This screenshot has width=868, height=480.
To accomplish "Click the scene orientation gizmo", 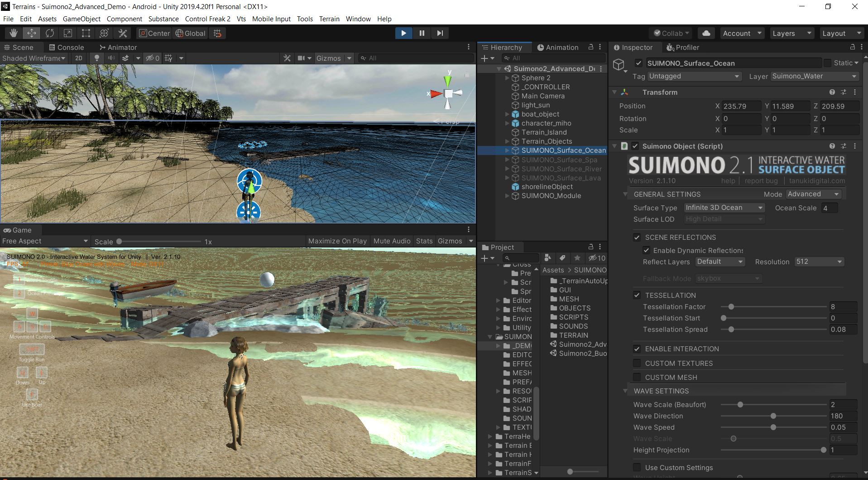I will (x=448, y=93).
